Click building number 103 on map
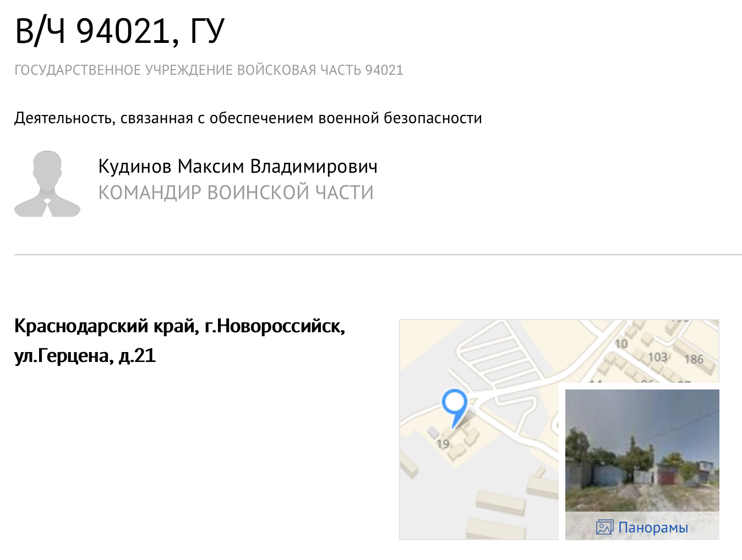 point(658,357)
